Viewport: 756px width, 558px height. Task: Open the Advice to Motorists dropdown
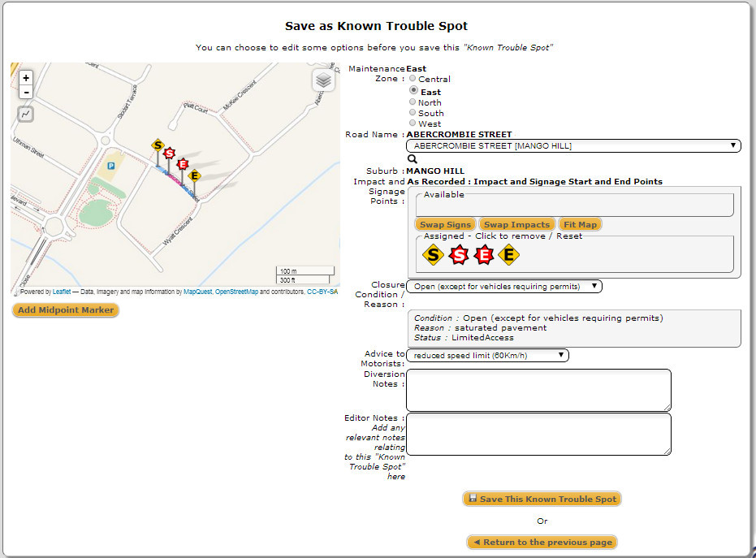coord(487,355)
